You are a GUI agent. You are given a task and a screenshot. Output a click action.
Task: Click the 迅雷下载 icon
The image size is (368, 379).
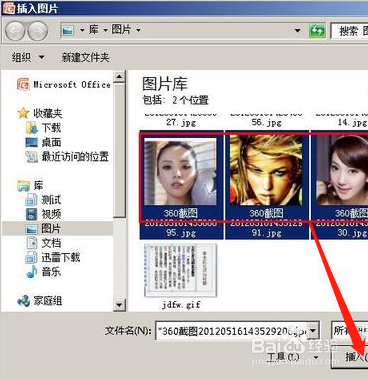[x=31, y=257]
